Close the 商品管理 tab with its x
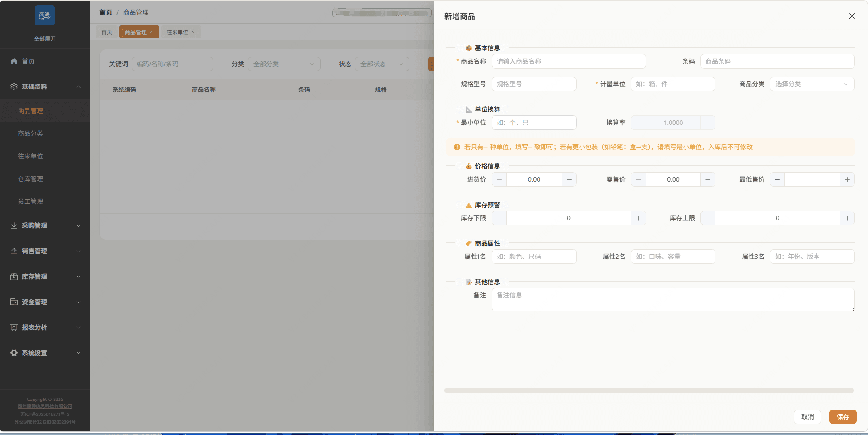The height and width of the screenshot is (435, 868). (x=151, y=32)
